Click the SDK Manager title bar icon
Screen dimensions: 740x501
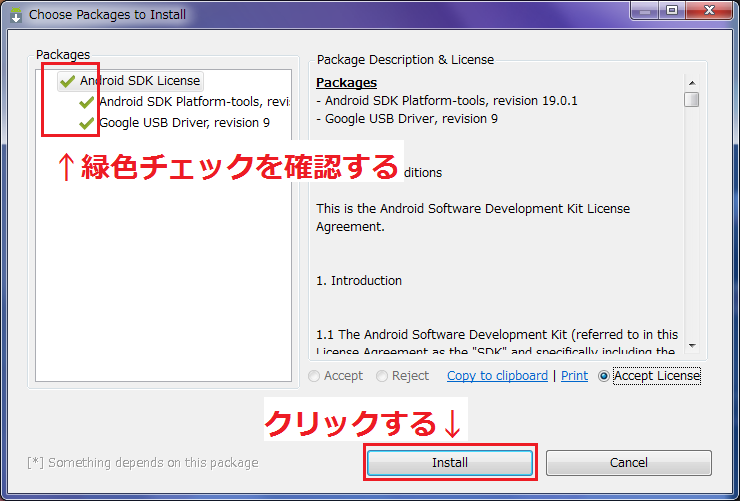(16, 15)
